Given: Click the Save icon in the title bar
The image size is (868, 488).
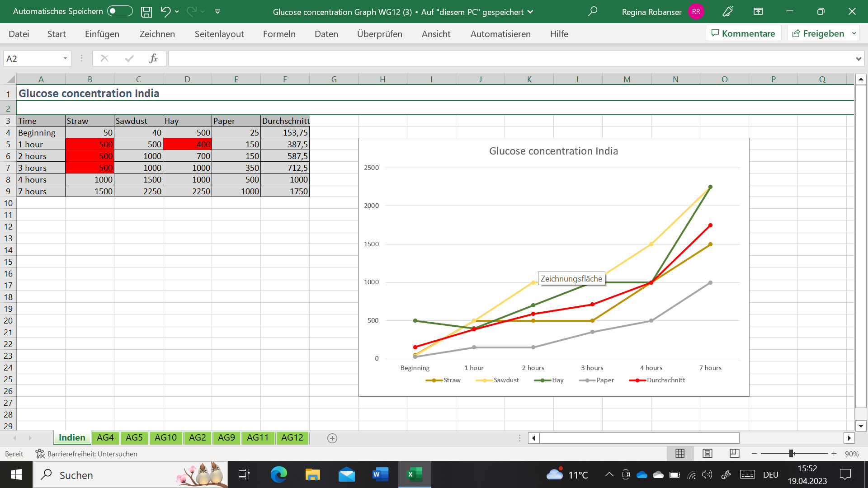Looking at the screenshot, I should coord(146,12).
